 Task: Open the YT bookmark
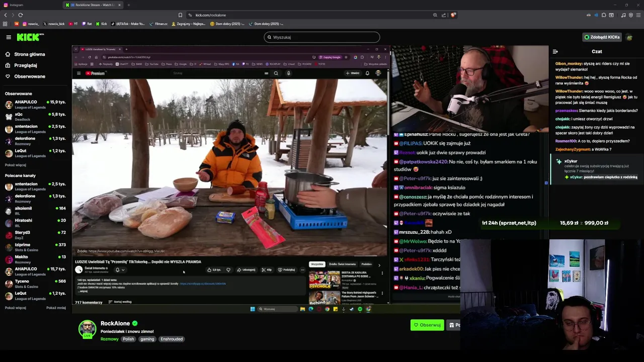(73, 24)
